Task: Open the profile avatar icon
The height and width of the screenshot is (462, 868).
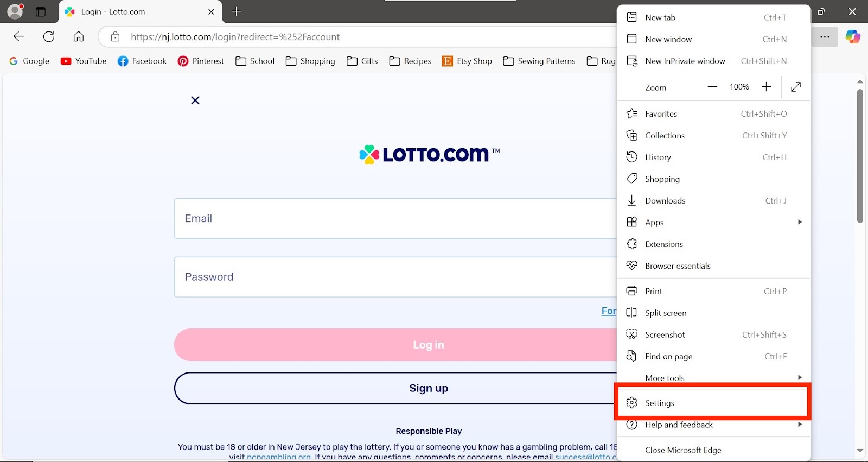Action: point(16,11)
